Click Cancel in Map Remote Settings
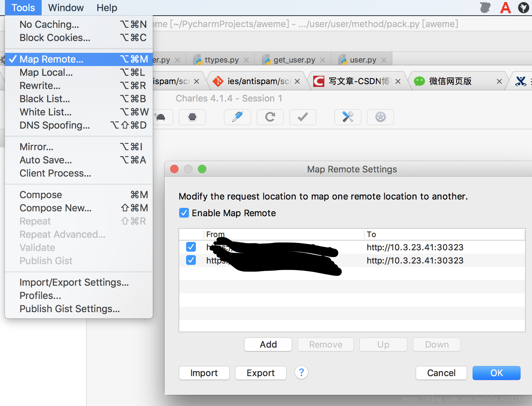Image resolution: width=532 pixels, height=406 pixels. (x=441, y=373)
